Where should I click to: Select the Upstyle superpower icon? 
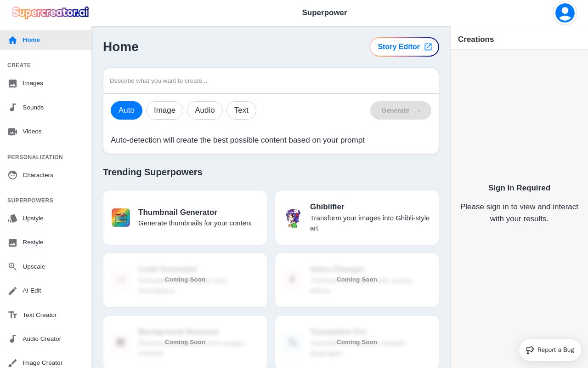pyautogui.click(x=12, y=218)
